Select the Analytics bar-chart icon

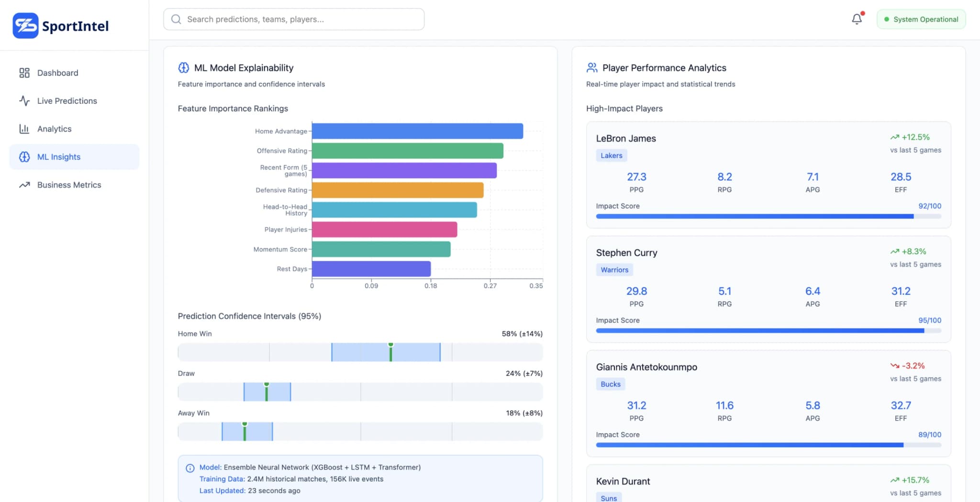tap(24, 128)
